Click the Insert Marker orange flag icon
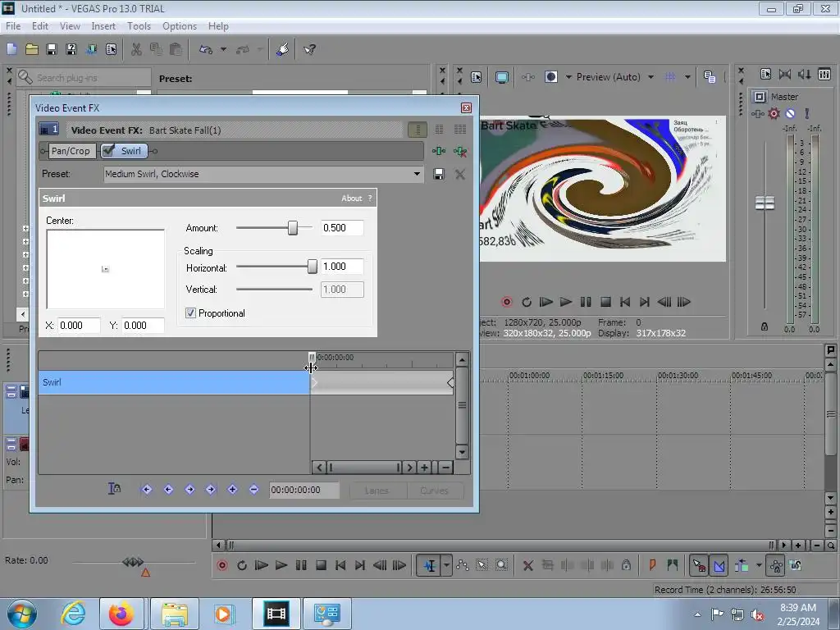 tap(652, 564)
